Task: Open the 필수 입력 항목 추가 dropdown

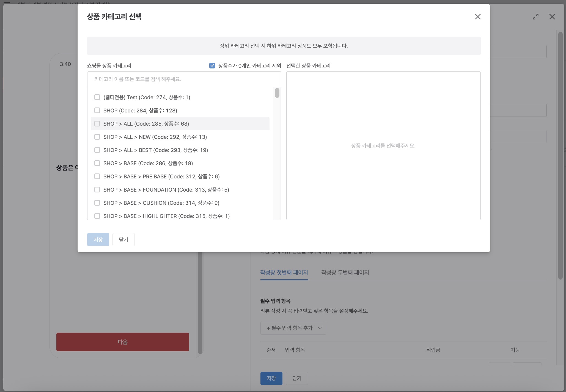Action: point(293,328)
